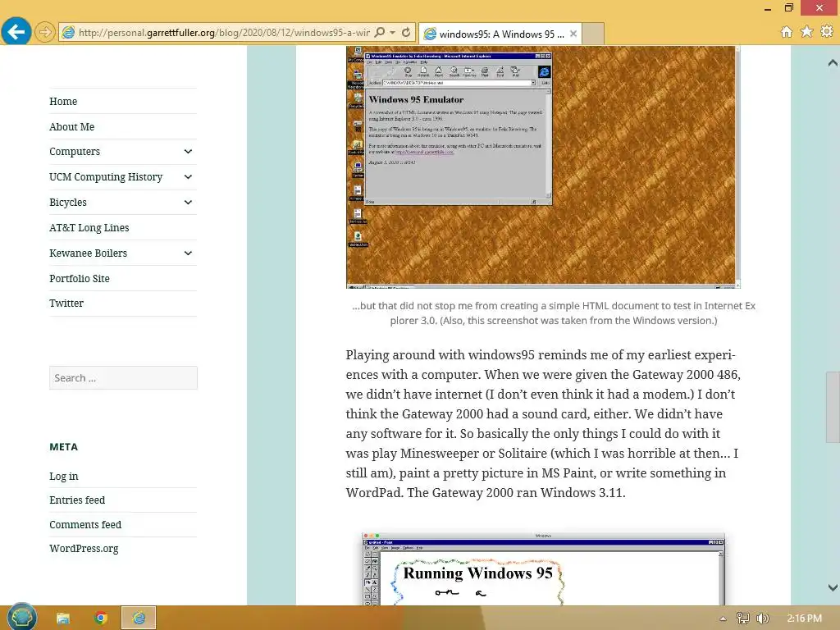This screenshot has height=630, width=840.
Task: Open the Portfolio Site link
Action: coord(80,279)
